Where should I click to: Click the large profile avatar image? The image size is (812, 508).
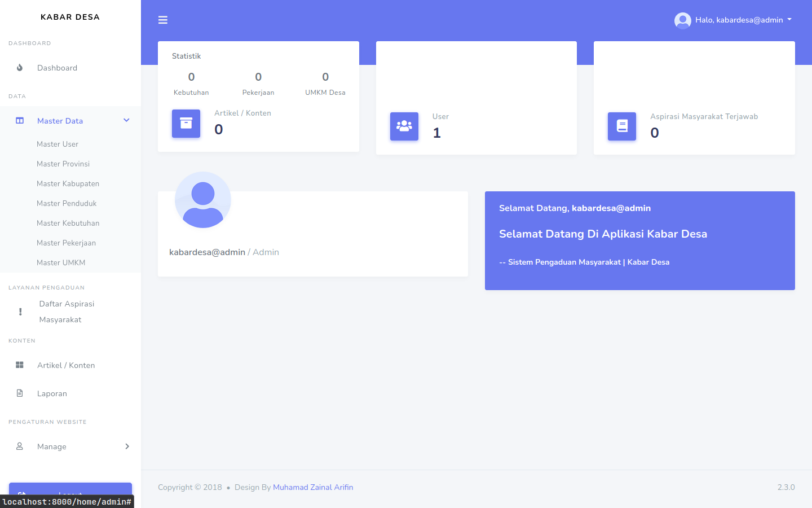point(203,200)
